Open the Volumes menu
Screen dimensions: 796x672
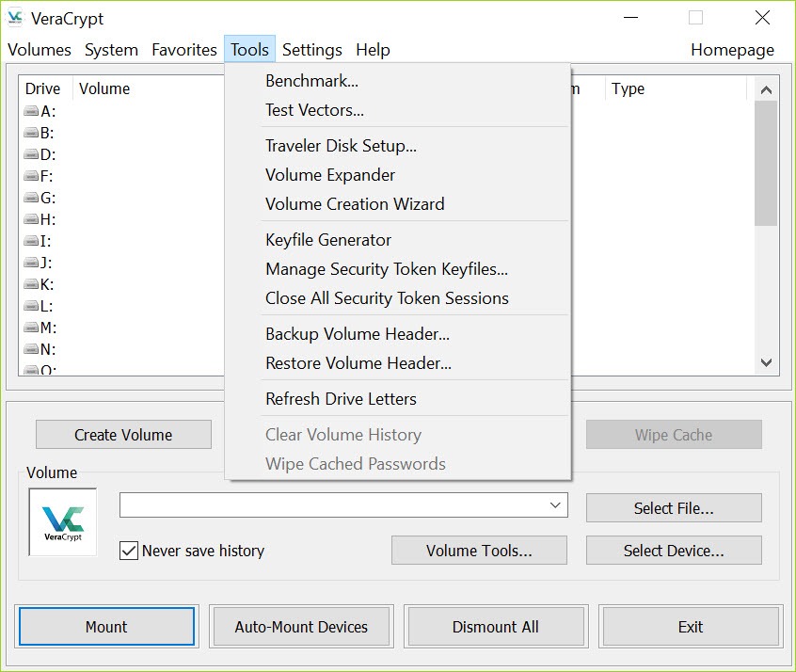click(40, 50)
